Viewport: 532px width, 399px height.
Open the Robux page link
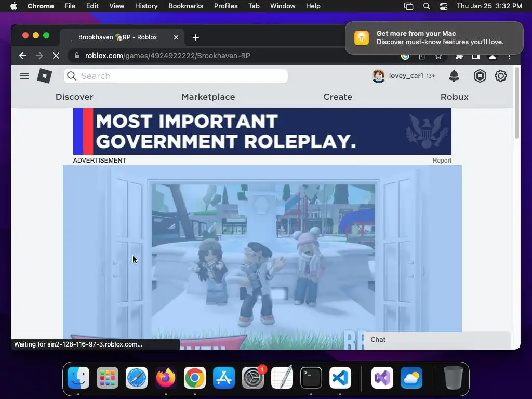pyautogui.click(x=454, y=97)
